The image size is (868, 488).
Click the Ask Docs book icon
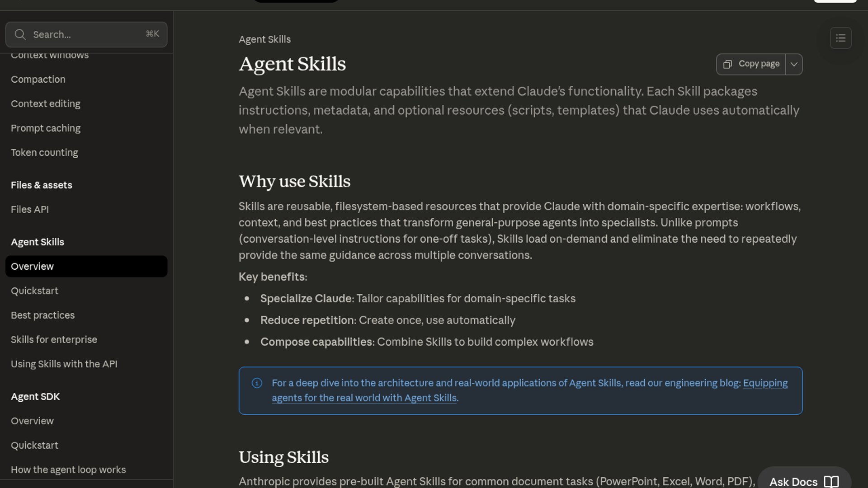coord(831,482)
